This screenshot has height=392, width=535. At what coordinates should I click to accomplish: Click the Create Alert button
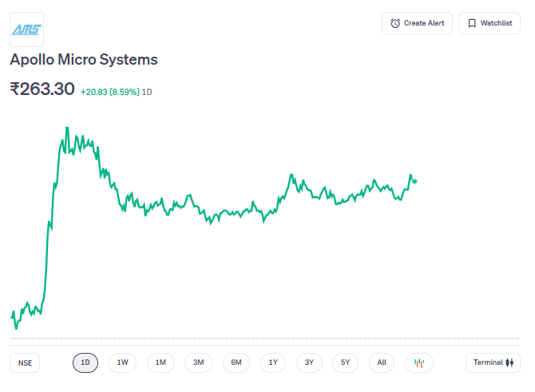417,23
